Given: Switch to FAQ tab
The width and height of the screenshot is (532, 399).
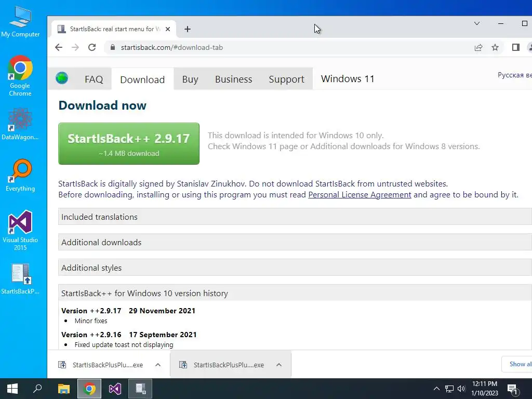Looking at the screenshot, I should tap(94, 79).
